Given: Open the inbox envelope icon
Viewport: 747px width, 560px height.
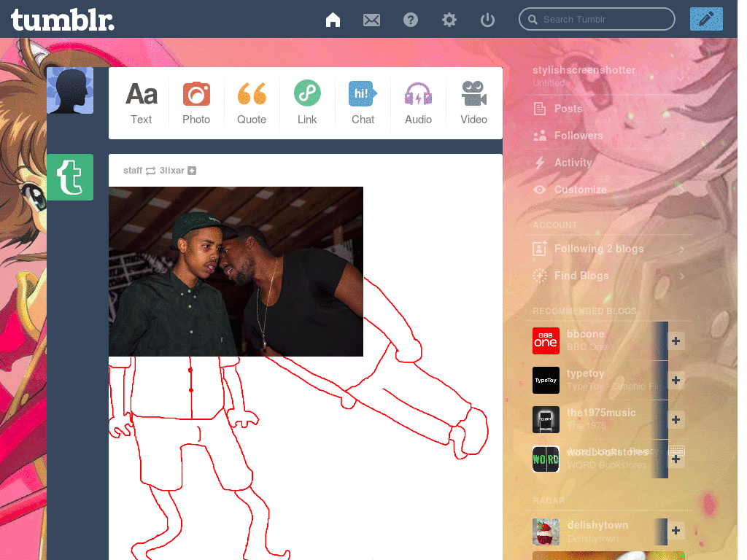Looking at the screenshot, I should 372,20.
